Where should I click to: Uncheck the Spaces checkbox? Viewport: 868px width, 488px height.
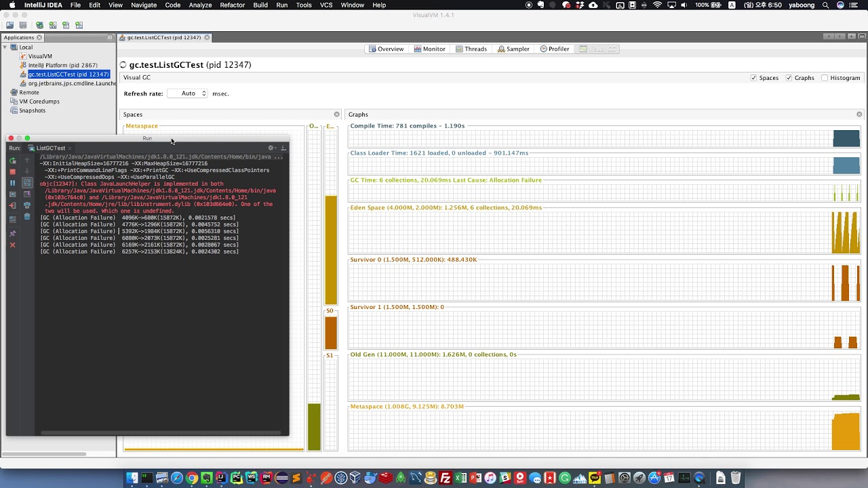click(x=753, y=78)
